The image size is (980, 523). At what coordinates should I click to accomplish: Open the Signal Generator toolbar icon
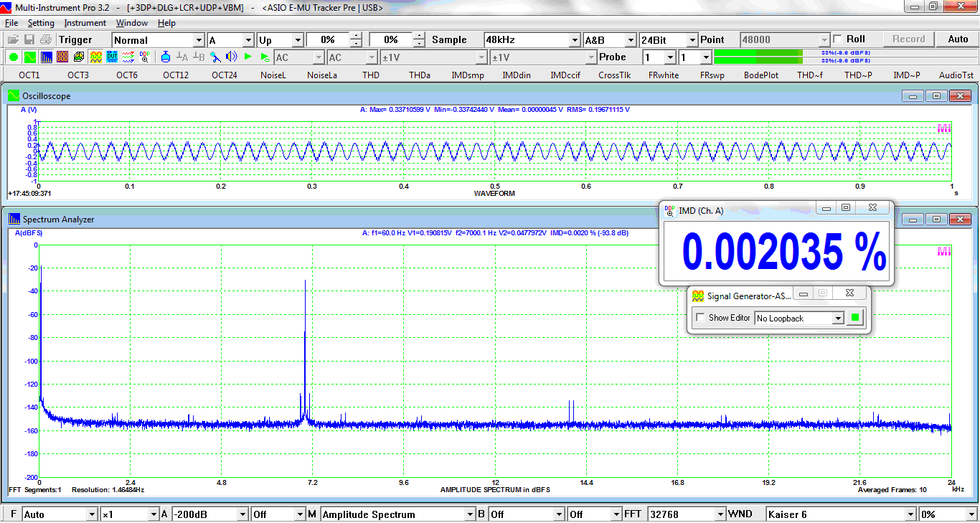pyautogui.click(x=95, y=57)
